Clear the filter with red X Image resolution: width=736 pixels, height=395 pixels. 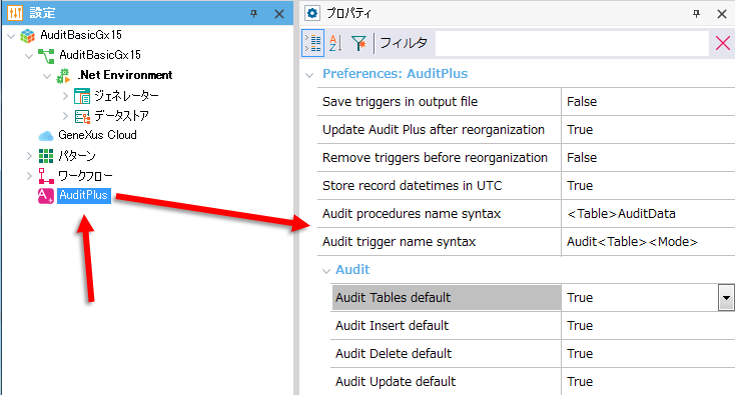tap(723, 43)
